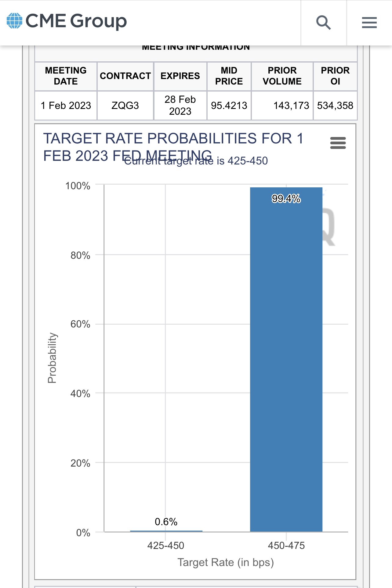Click the 425-450 x-axis label
Viewport: 392px width, 588px height.
166,545
